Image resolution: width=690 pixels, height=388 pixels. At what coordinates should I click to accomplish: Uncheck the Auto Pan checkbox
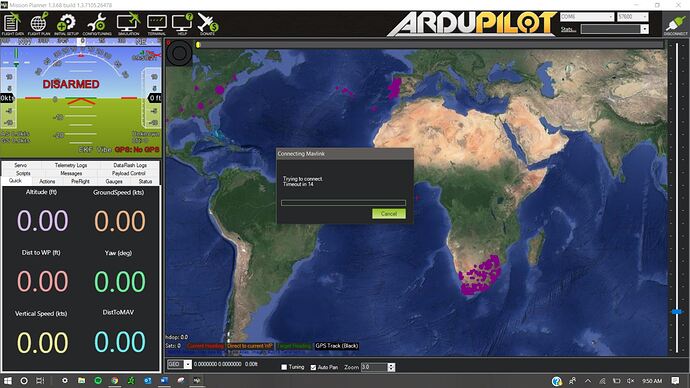click(313, 367)
